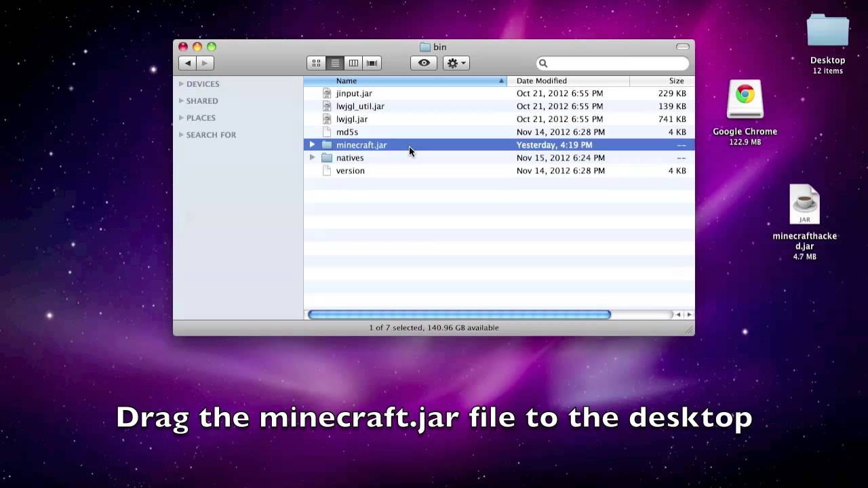Image resolution: width=868 pixels, height=488 pixels.
Task: Expand the SHARED sidebar section
Action: 181,101
